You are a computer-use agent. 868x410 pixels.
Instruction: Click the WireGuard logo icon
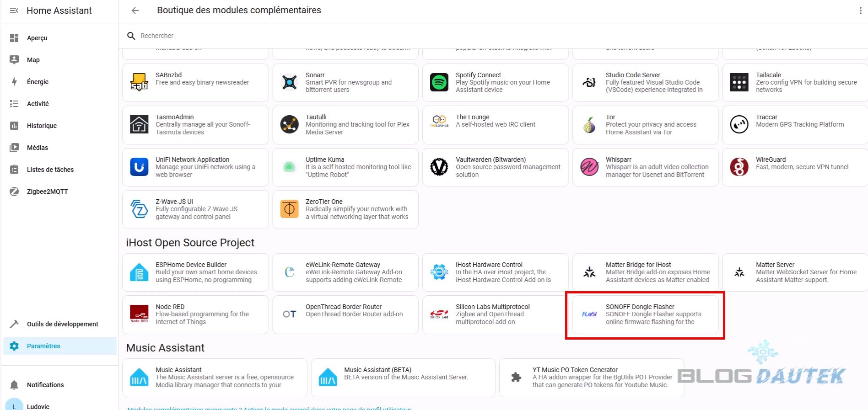[739, 167]
